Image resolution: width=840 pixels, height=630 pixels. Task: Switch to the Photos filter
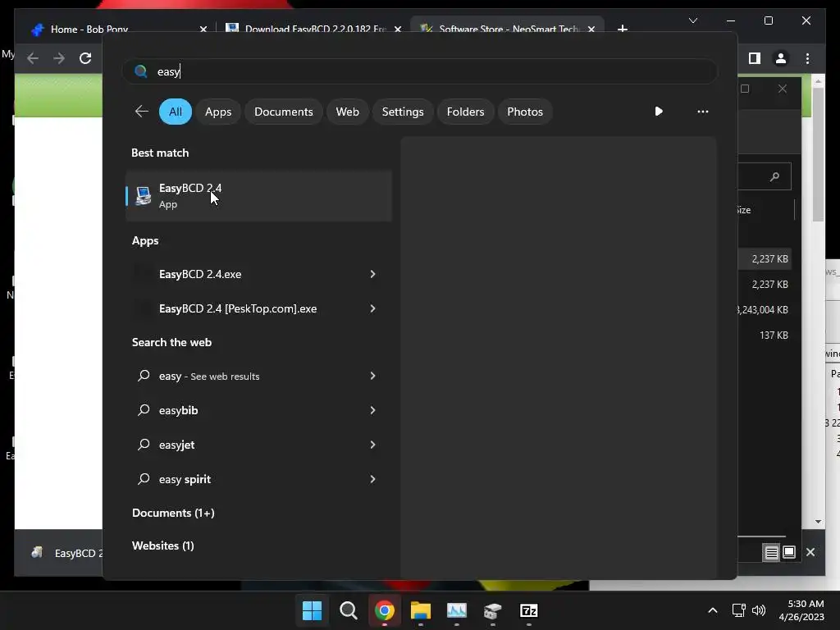[x=524, y=112]
